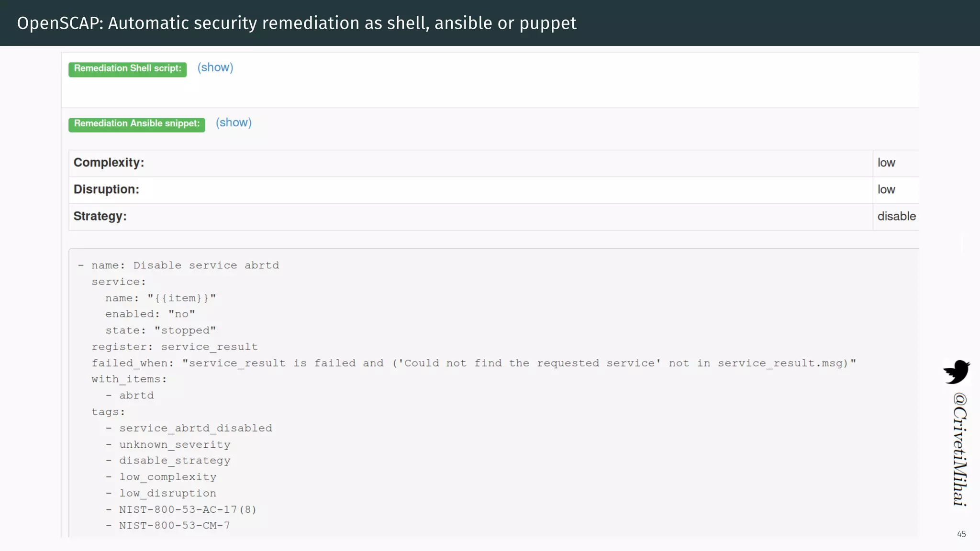Click the slide title OpenSCAP heading

[x=297, y=23]
